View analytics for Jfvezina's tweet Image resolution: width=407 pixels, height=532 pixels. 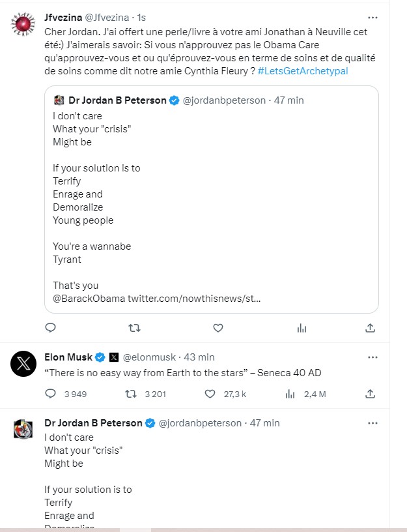click(x=302, y=328)
